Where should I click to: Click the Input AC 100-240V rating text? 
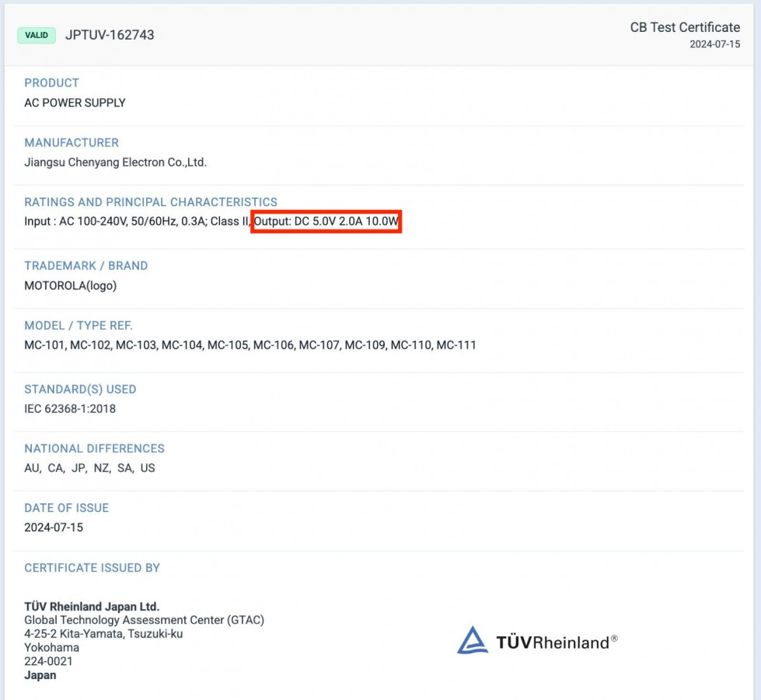tap(136, 222)
